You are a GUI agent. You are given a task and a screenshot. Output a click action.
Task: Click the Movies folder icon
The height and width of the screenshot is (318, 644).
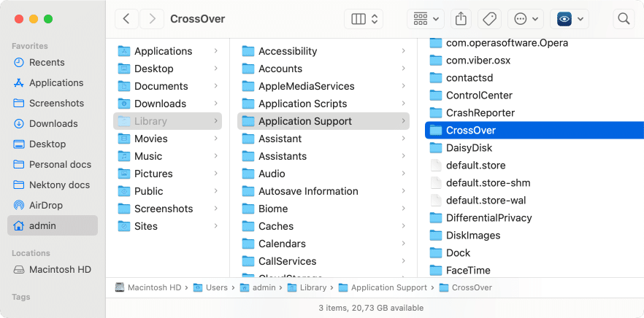(124, 139)
